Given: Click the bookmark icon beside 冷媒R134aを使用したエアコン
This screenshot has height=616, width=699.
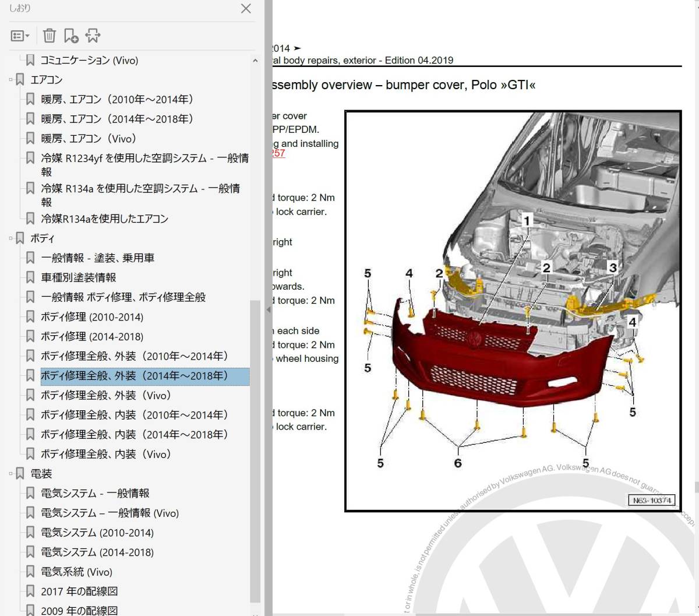Looking at the screenshot, I should pos(30,219).
